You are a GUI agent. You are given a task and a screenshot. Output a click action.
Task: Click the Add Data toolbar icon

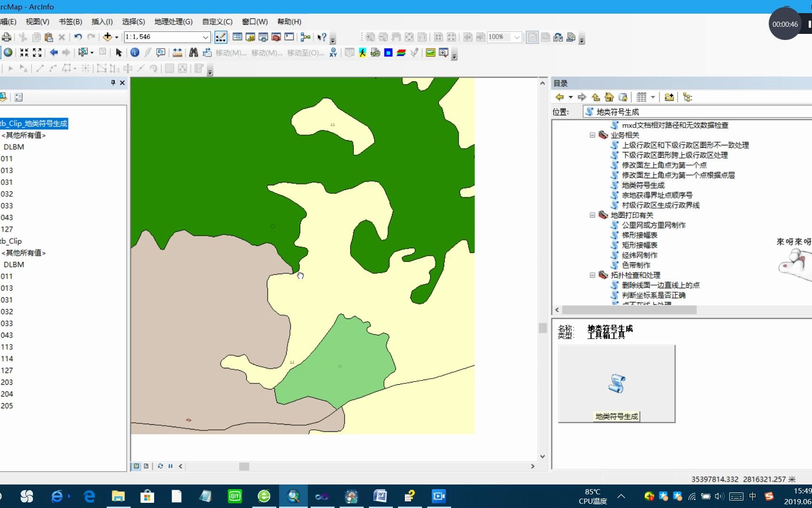(x=108, y=37)
